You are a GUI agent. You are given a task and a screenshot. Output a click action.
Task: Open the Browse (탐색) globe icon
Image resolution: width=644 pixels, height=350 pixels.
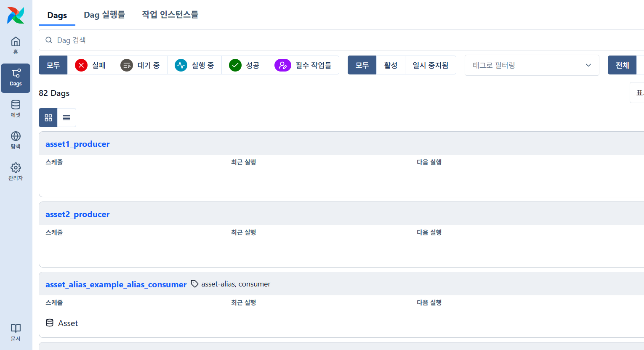[16, 140]
